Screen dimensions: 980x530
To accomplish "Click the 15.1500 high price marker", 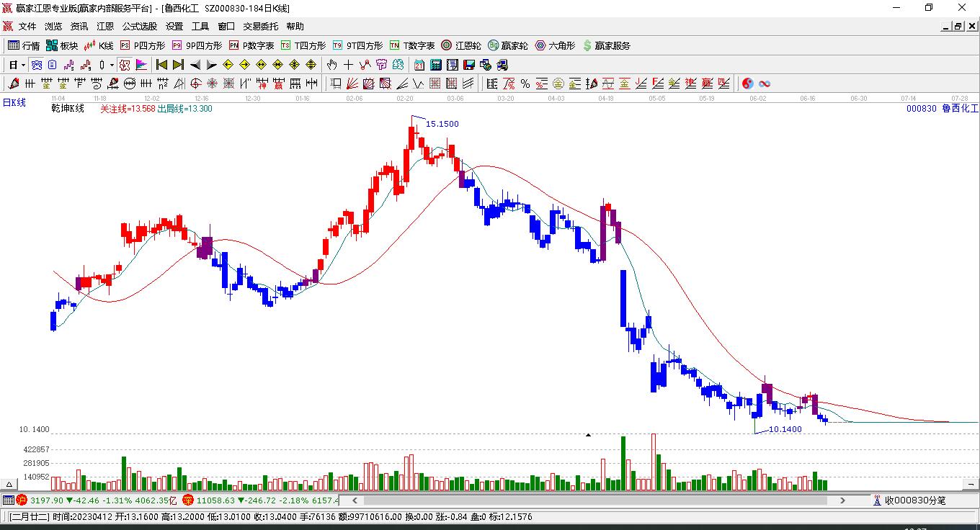I will (x=442, y=124).
